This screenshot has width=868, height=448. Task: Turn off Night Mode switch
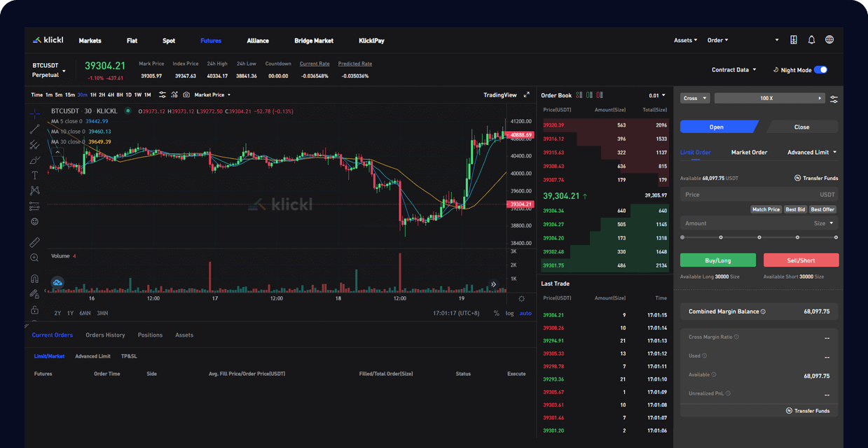pos(820,70)
